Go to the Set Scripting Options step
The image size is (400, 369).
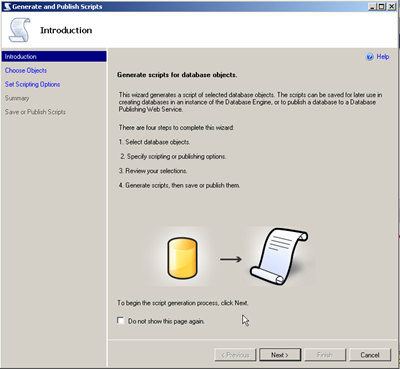[x=32, y=84]
